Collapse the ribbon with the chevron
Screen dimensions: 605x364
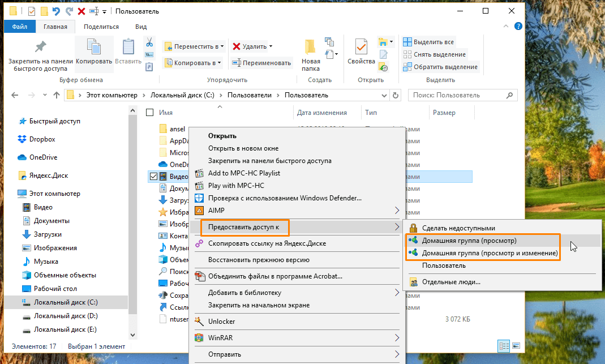tap(506, 26)
